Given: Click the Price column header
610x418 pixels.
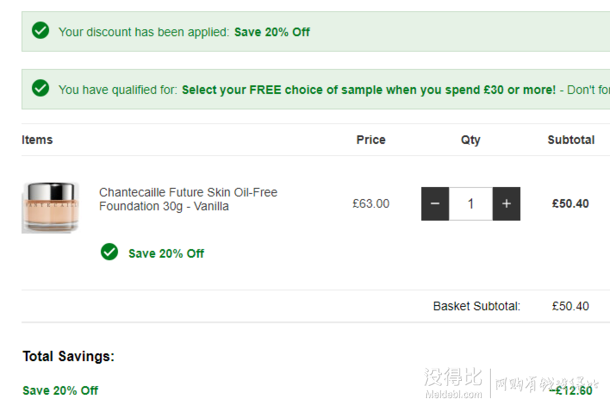Looking at the screenshot, I should 371,140.
